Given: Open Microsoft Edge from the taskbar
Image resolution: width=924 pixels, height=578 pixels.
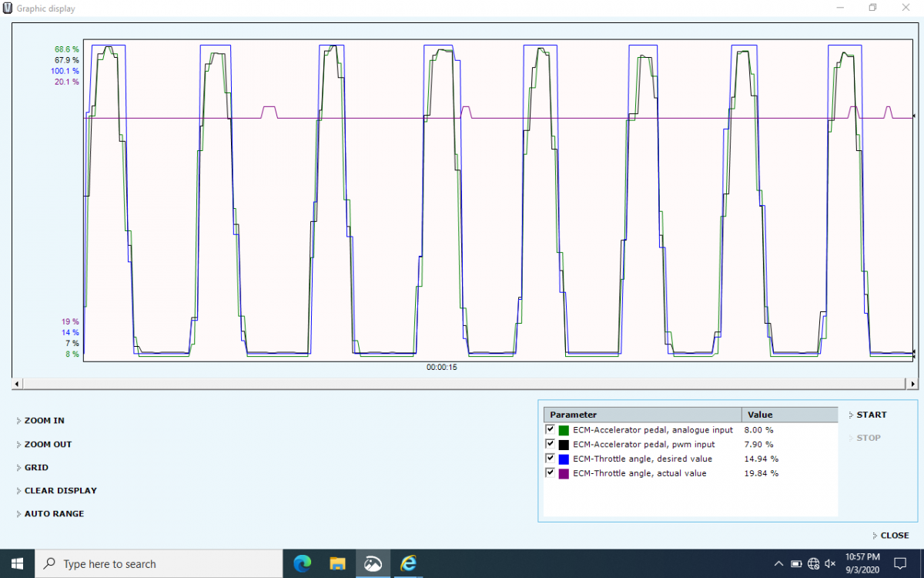Looking at the screenshot, I should point(302,563).
